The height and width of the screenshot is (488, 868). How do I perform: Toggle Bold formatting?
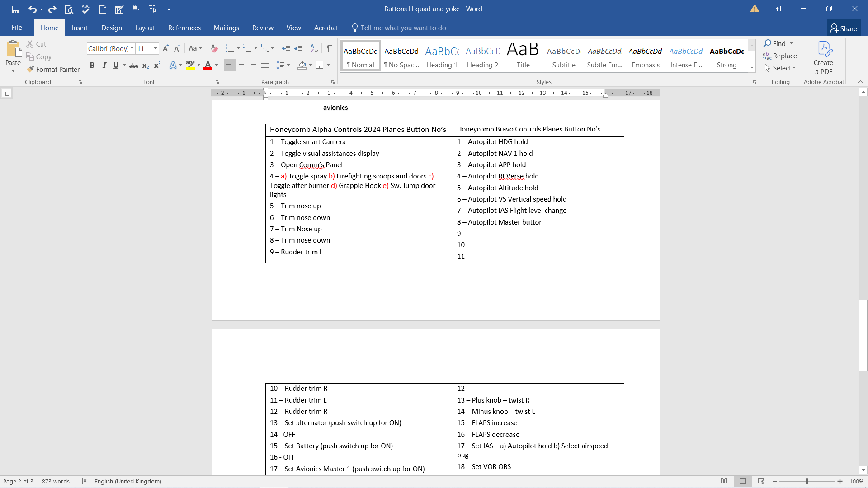click(92, 65)
